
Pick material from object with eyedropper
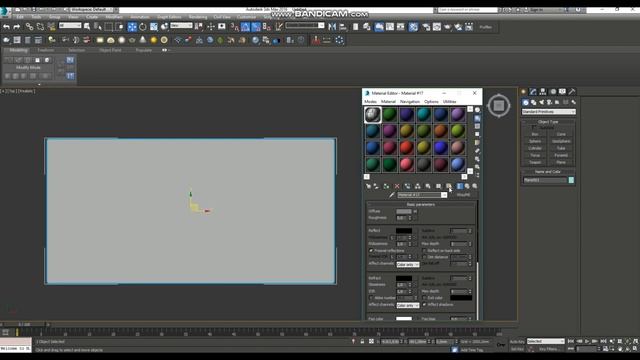click(x=392, y=195)
